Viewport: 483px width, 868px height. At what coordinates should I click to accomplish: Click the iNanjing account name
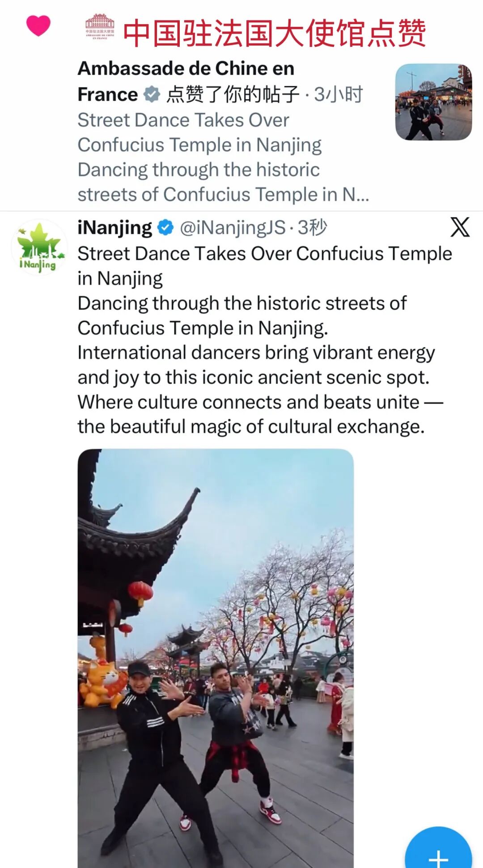pos(115,228)
